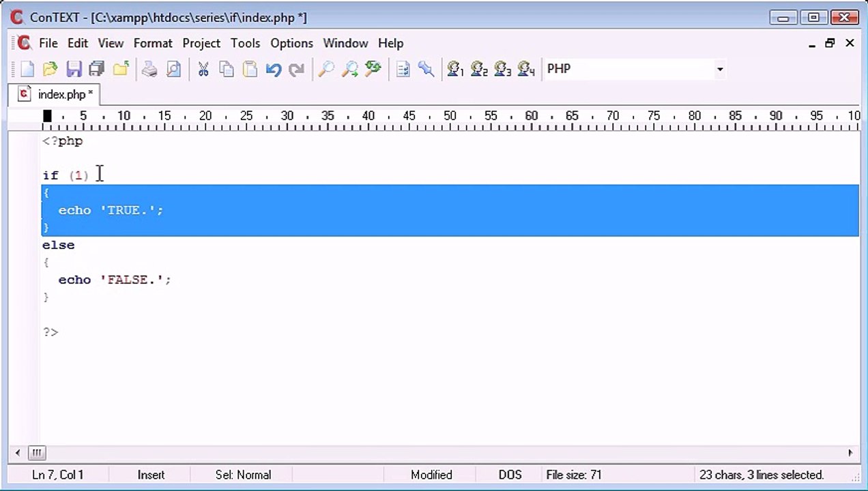The width and height of the screenshot is (868, 491).
Task: Open a file using the folder icon
Action: tap(50, 69)
